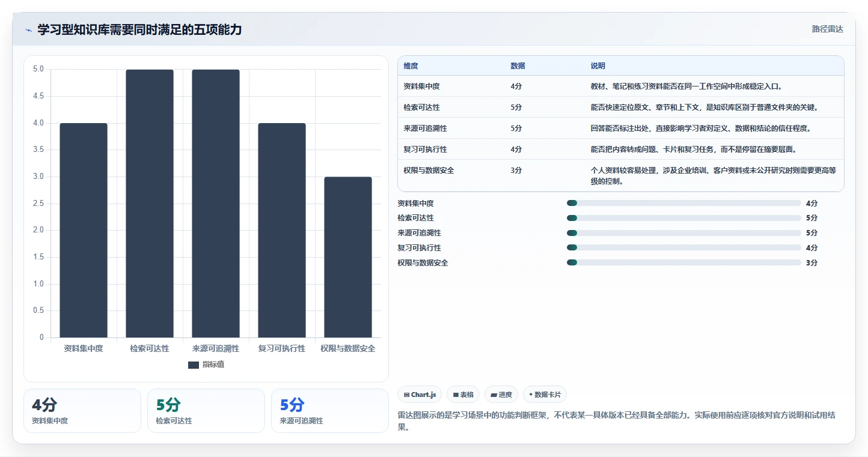Select the 权限与数据安全 table row cell
The width and height of the screenshot is (868, 457).
[x=429, y=171]
